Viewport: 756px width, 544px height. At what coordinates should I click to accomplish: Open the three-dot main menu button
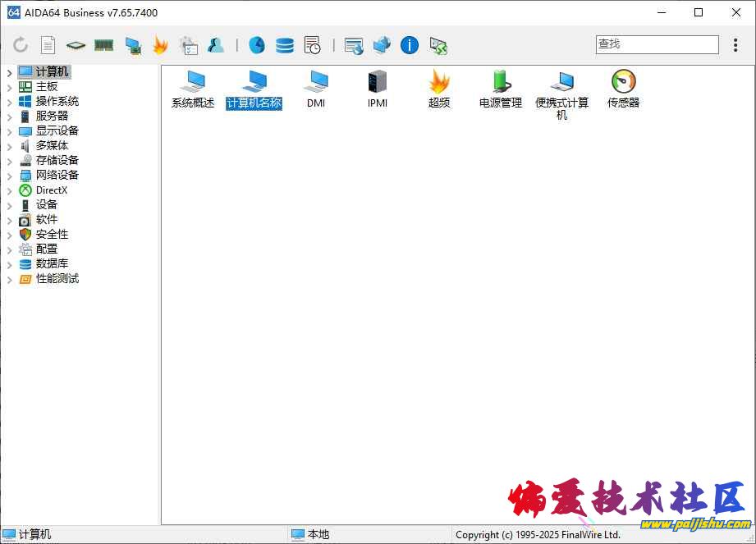pos(735,45)
